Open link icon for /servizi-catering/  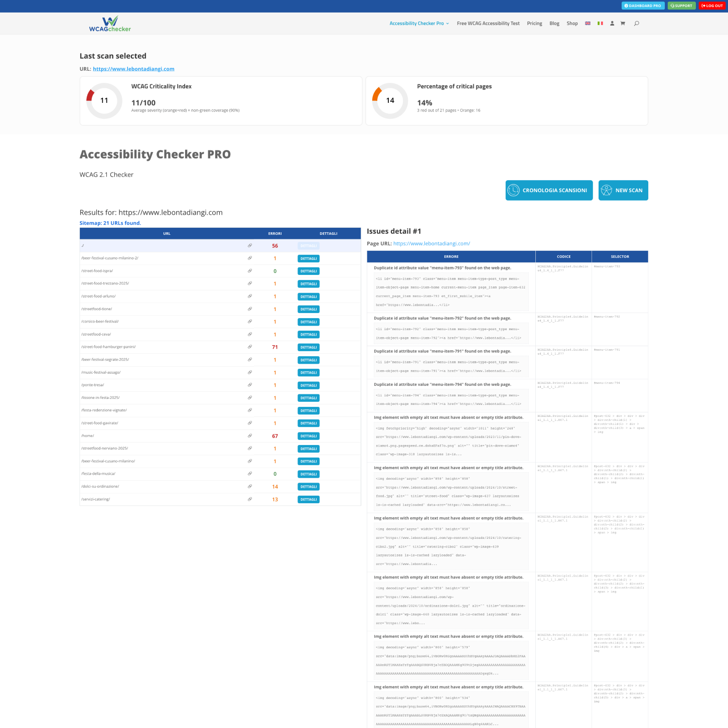click(250, 499)
